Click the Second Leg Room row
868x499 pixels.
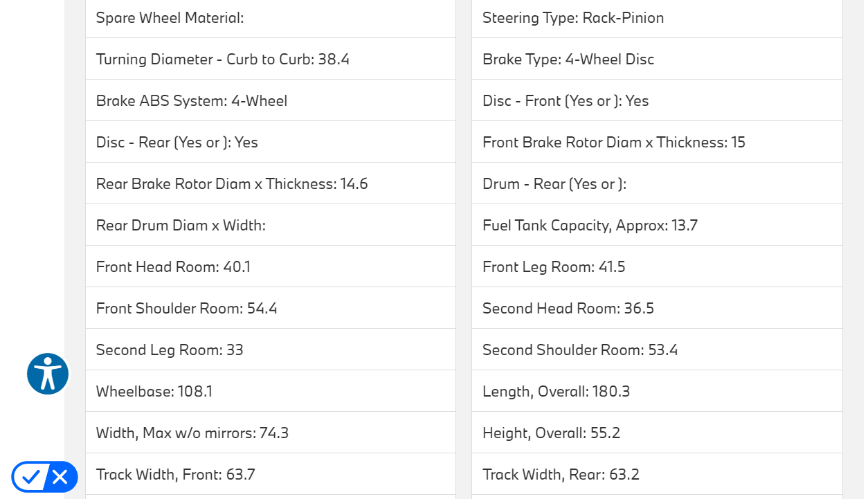tap(170, 350)
